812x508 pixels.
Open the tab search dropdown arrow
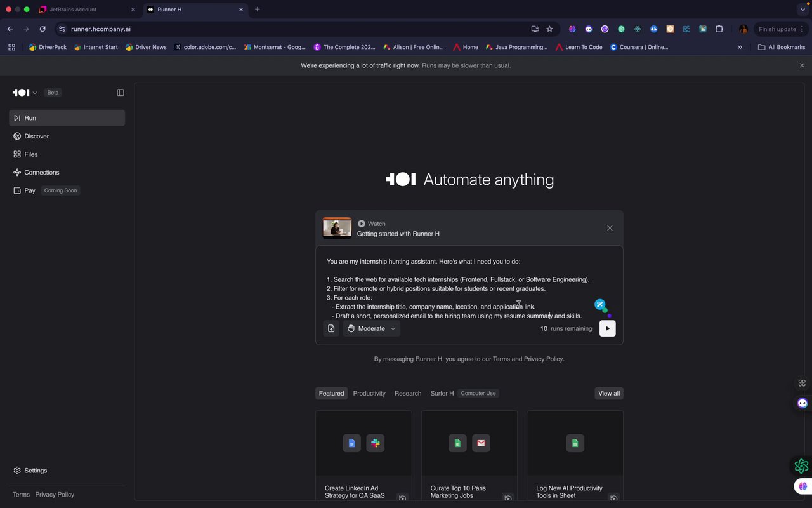point(802,10)
